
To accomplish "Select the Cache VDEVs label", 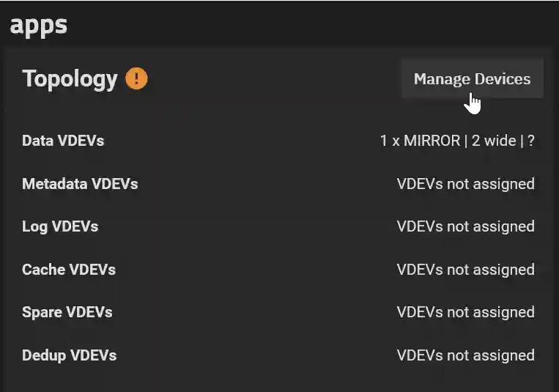I will tap(69, 270).
